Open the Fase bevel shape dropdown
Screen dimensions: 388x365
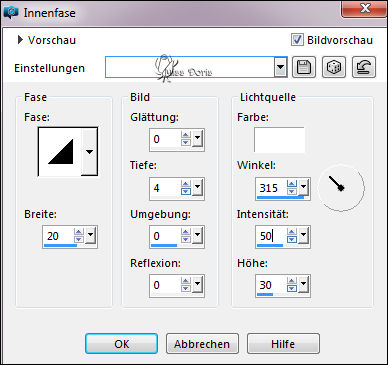(89, 152)
